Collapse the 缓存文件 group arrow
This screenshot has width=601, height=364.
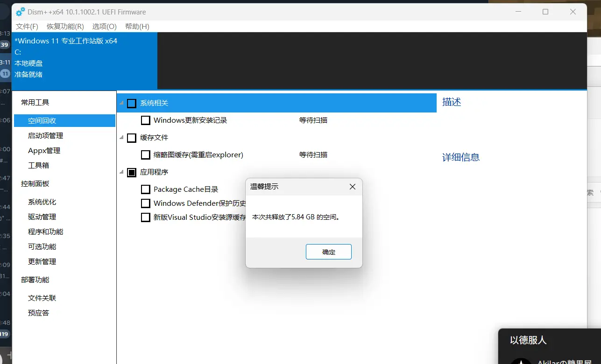click(x=121, y=138)
